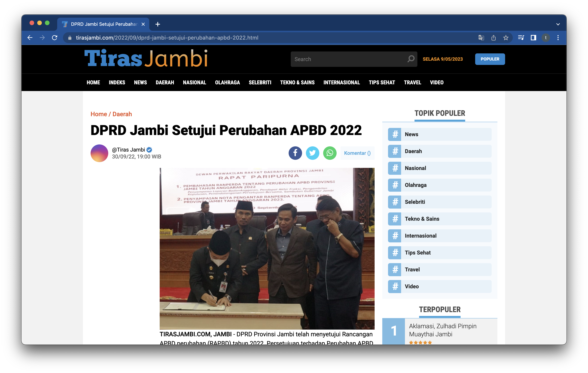The height and width of the screenshot is (373, 588).
Task: Share article on Facebook
Action: pyautogui.click(x=295, y=153)
